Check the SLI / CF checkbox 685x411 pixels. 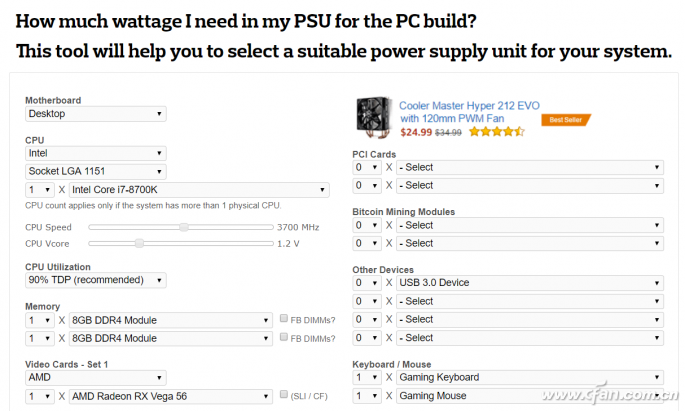285,395
